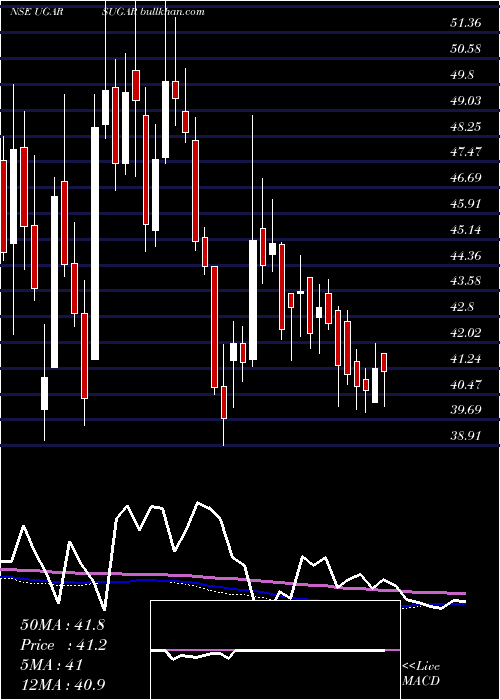The image size is (500, 700).
Task: Select the 51.36 price axis label
Action: click(x=466, y=22)
